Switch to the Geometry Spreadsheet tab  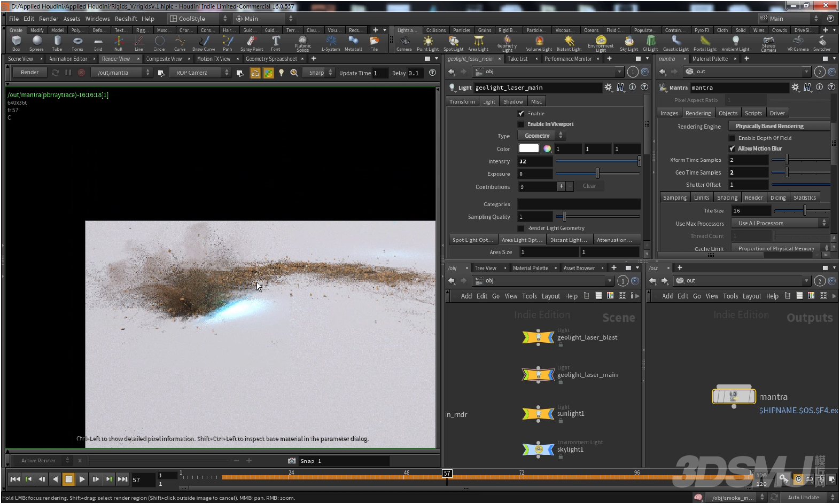click(x=271, y=59)
